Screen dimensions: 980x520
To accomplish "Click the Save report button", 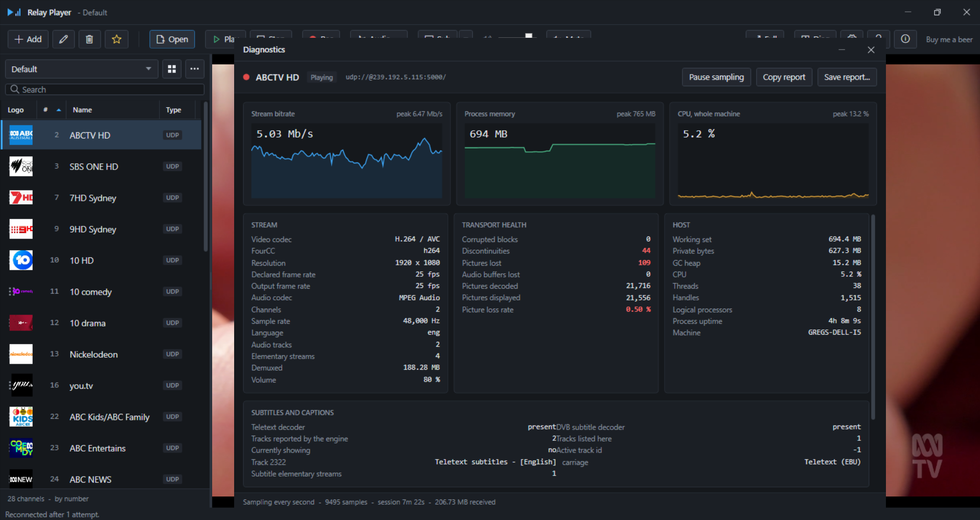I will tap(847, 77).
